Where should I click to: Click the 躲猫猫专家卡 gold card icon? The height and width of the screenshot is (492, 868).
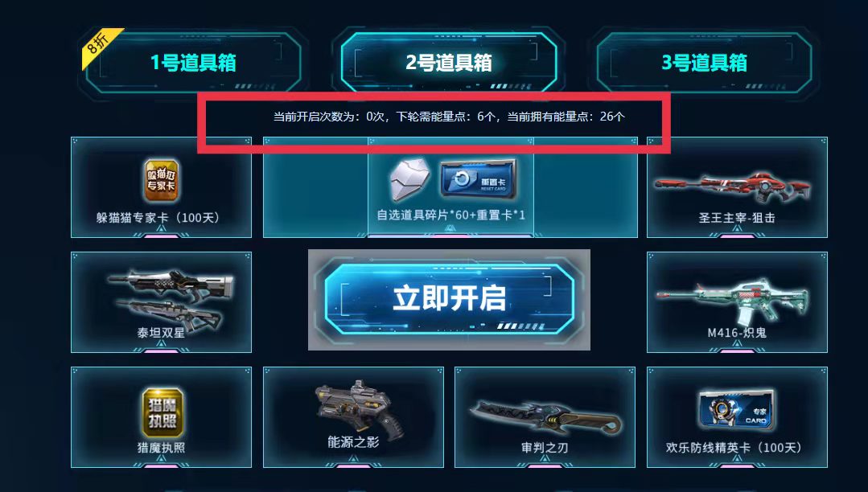point(162,180)
